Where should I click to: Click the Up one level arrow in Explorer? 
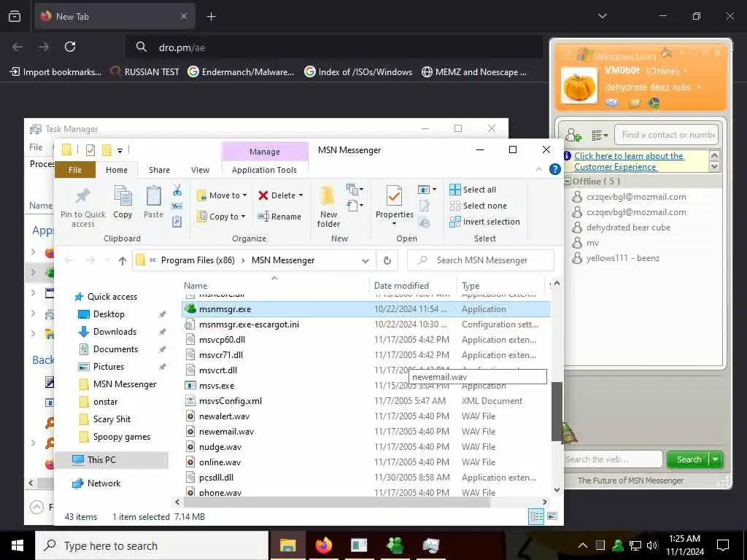click(x=123, y=260)
